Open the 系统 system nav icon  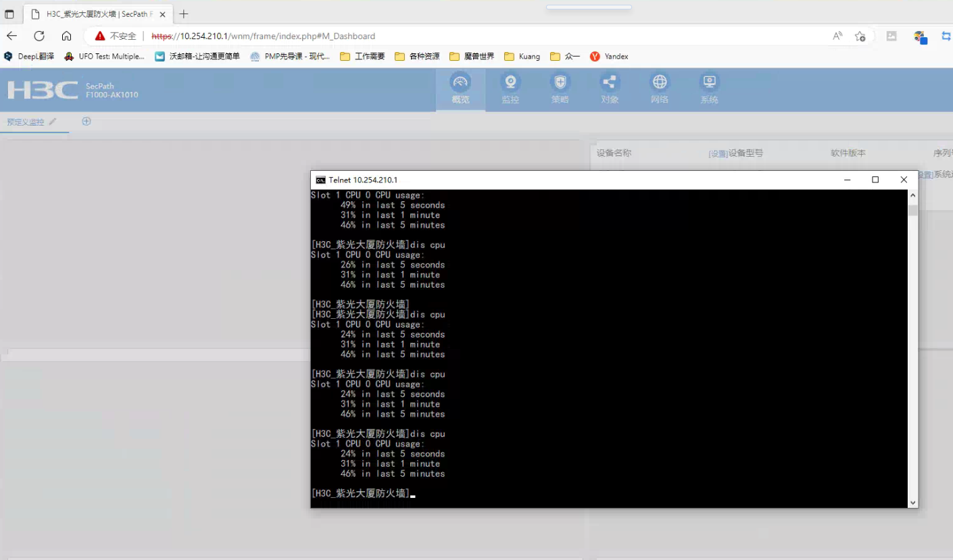(709, 89)
